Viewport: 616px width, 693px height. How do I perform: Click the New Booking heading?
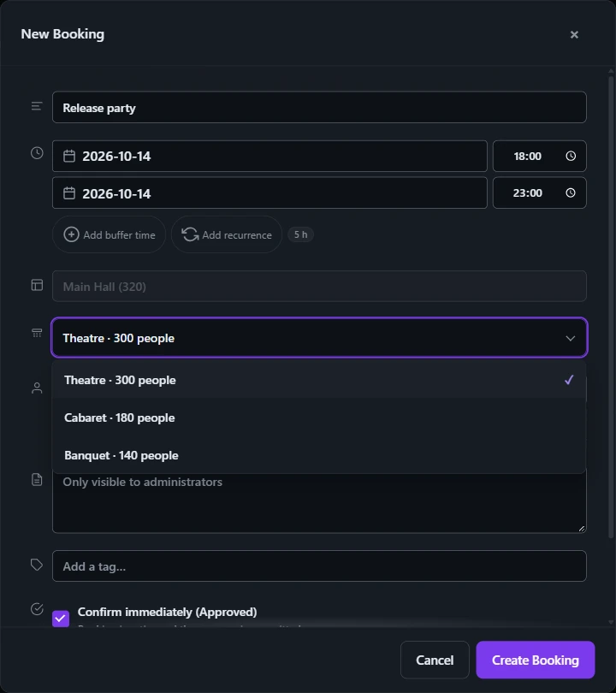click(x=62, y=34)
